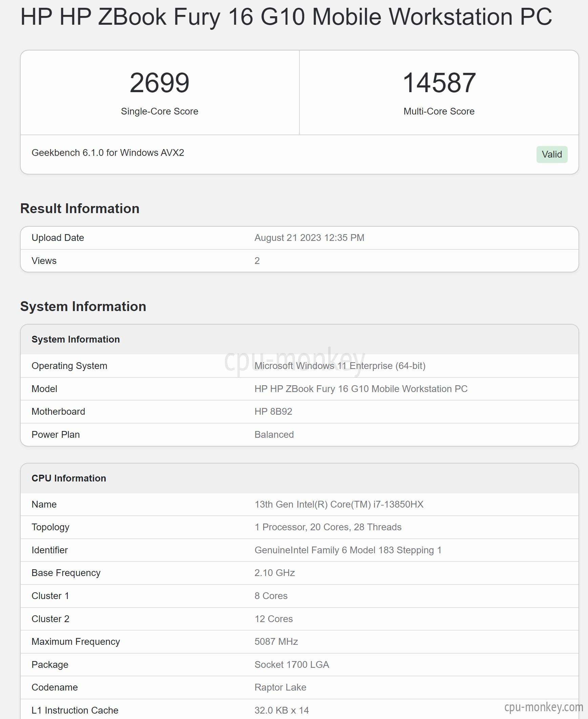Click the CPU Information table header

point(69,478)
